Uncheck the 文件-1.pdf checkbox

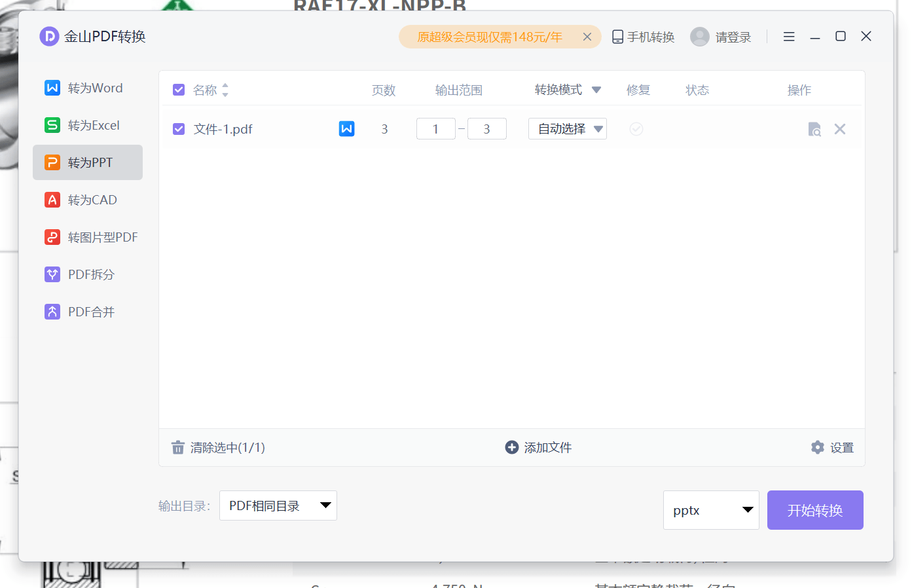(179, 129)
